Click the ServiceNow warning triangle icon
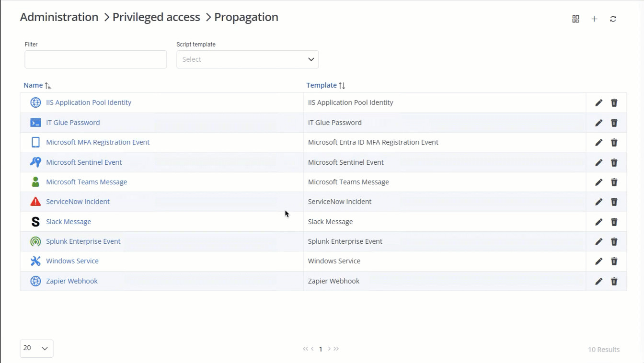The width and height of the screenshot is (644, 363). tap(35, 201)
